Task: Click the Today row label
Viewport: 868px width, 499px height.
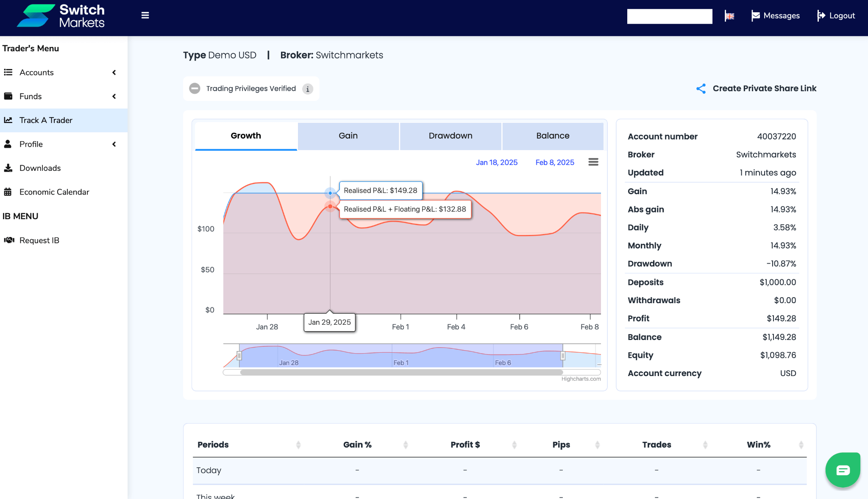Action: (209, 470)
